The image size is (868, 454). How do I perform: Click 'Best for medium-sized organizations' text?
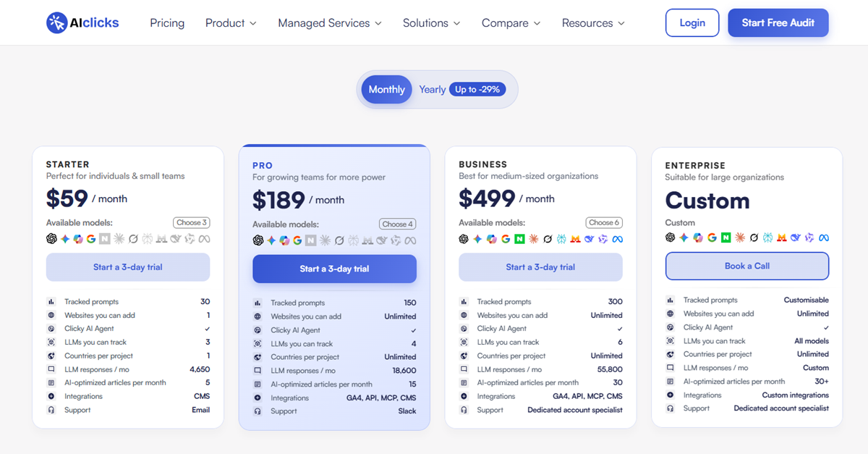(x=529, y=176)
